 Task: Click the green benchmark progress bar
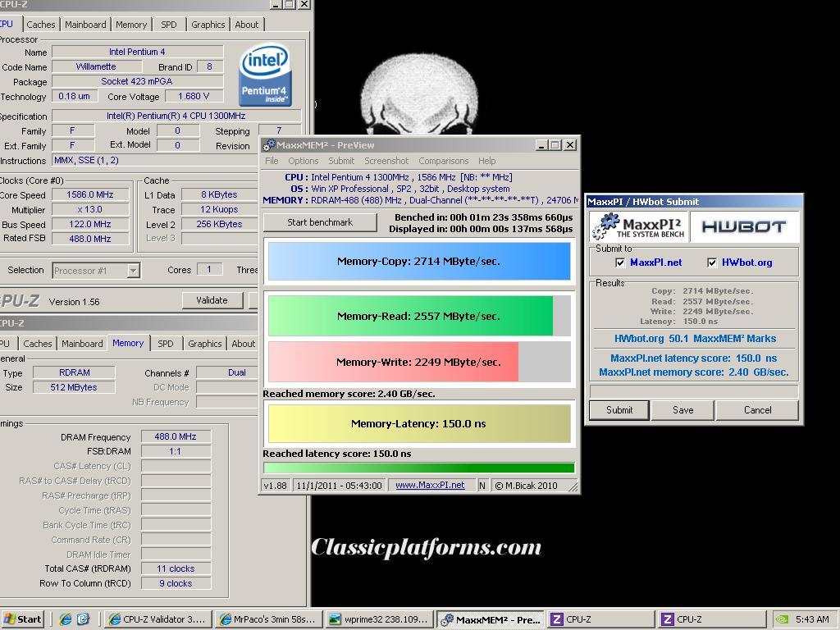[x=419, y=468]
